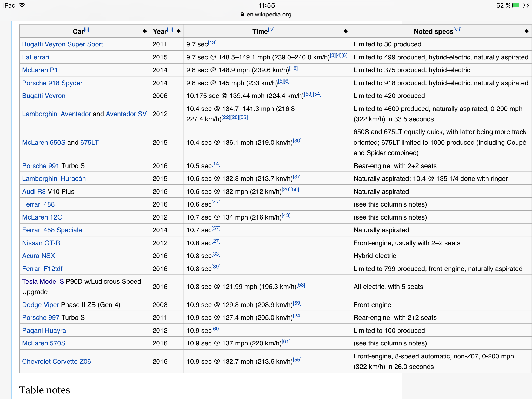532x399 pixels.
Task: Tap the lock icon beside the URL
Action: 242,15
